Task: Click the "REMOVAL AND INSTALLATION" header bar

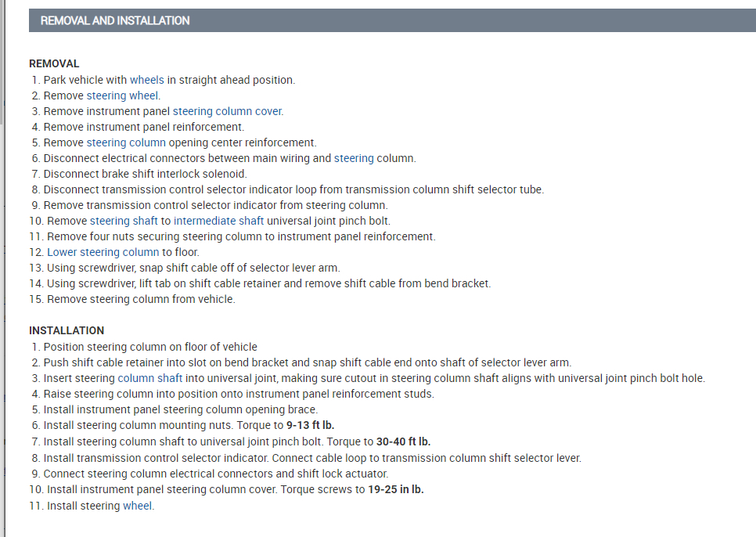Action: (392, 20)
